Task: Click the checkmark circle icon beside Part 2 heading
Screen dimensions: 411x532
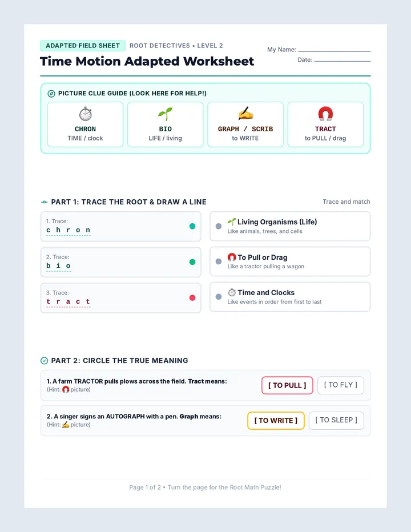Action: coord(44,361)
